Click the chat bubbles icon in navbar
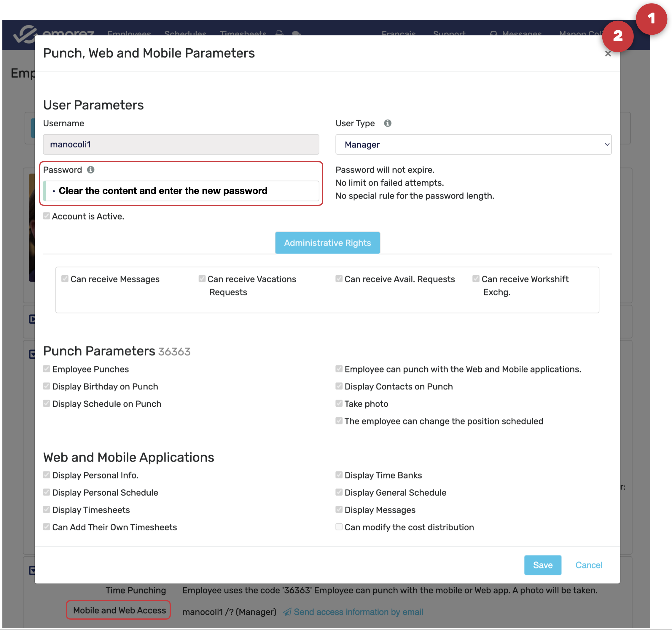Image resolution: width=672 pixels, height=630 pixels. pos(296,33)
